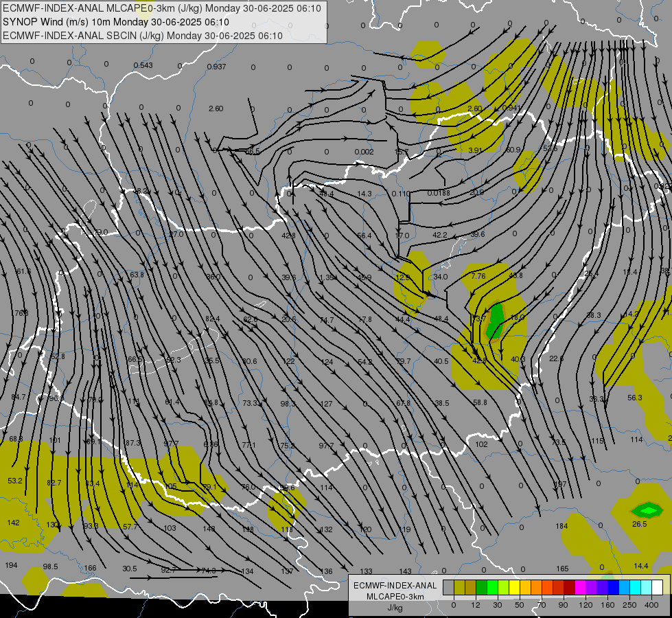Viewport: 672px width, 618px height.
Task: Click the map value '194'
Action: pyautogui.click(x=11, y=565)
